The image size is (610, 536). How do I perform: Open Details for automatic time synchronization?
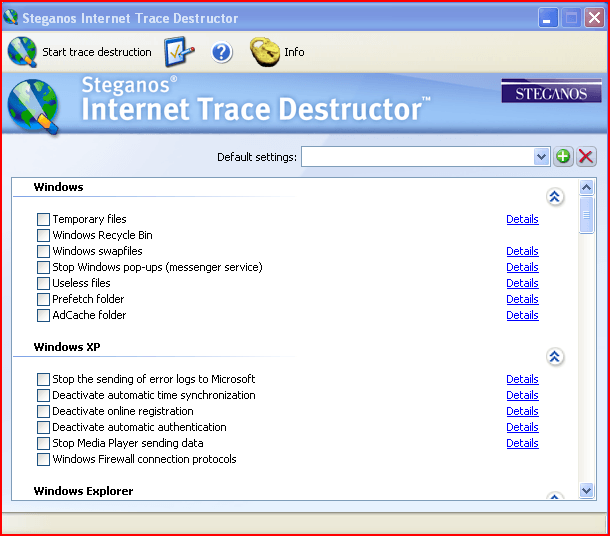(x=522, y=395)
